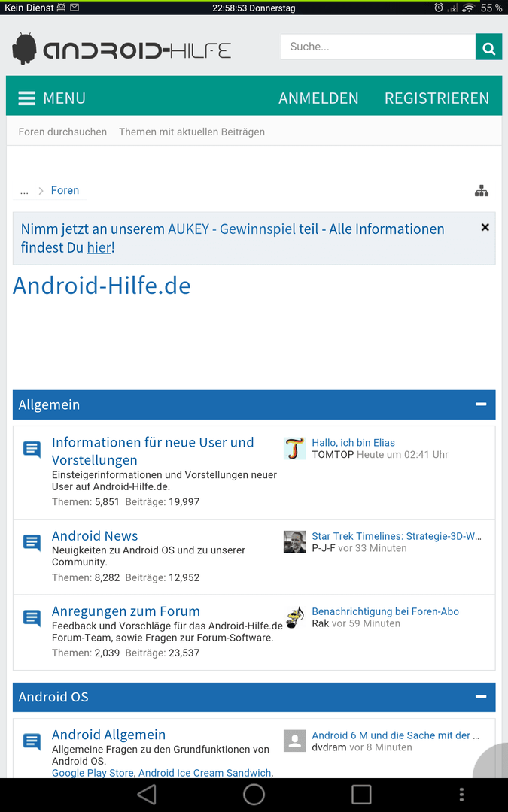The width and height of the screenshot is (508, 812).
Task: Click 'vor 8 Minuten' timestamp
Action: click(381, 747)
